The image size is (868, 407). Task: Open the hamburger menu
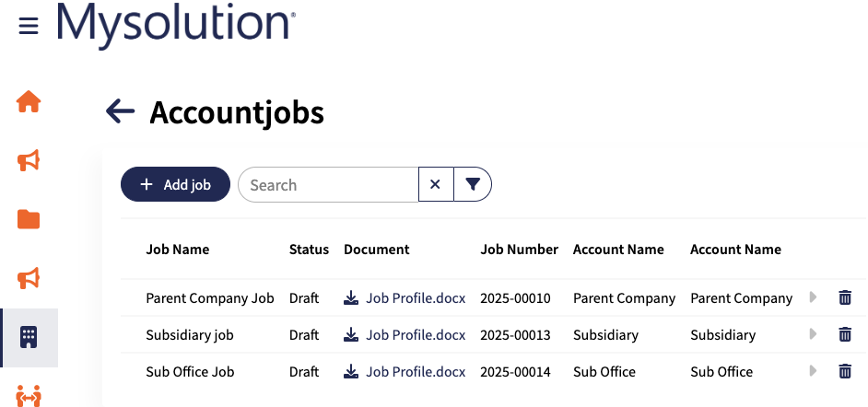point(29,26)
